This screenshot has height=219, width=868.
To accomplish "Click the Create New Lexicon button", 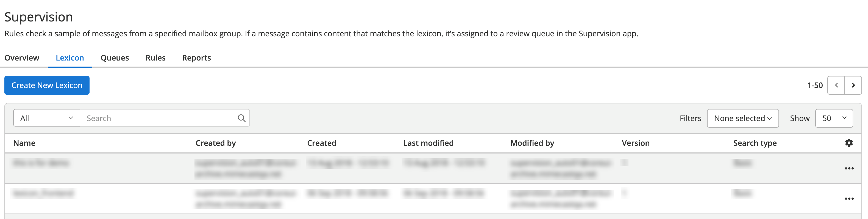I will [x=47, y=85].
